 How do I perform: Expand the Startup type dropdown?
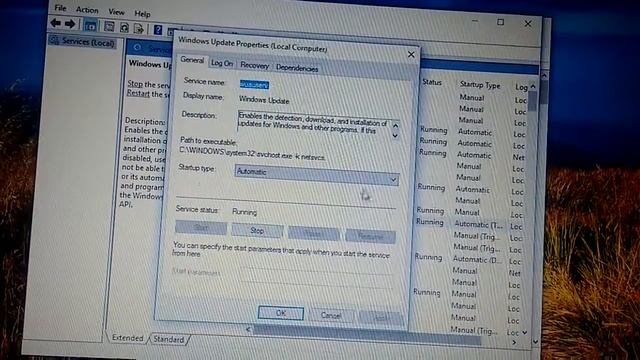pyautogui.click(x=317, y=175)
